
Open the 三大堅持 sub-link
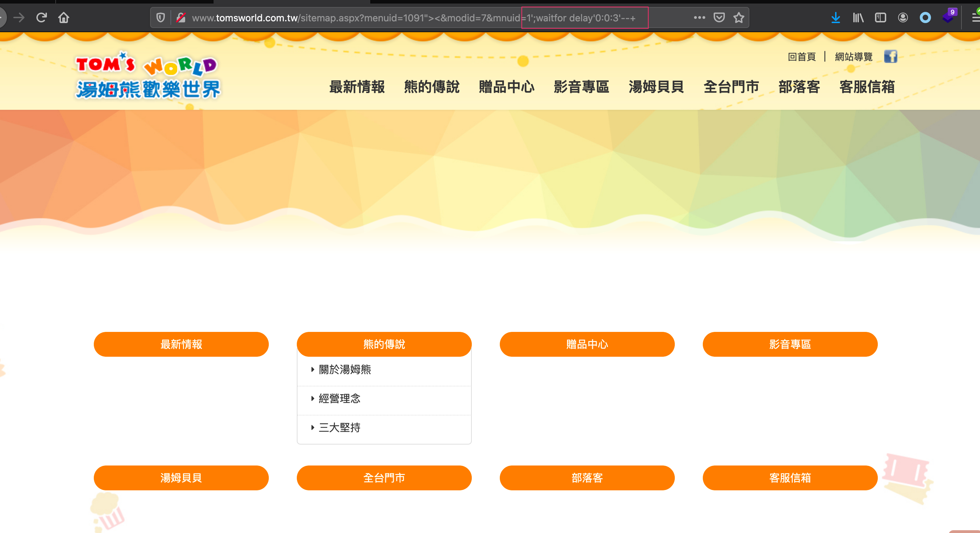(x=339, y=427)
